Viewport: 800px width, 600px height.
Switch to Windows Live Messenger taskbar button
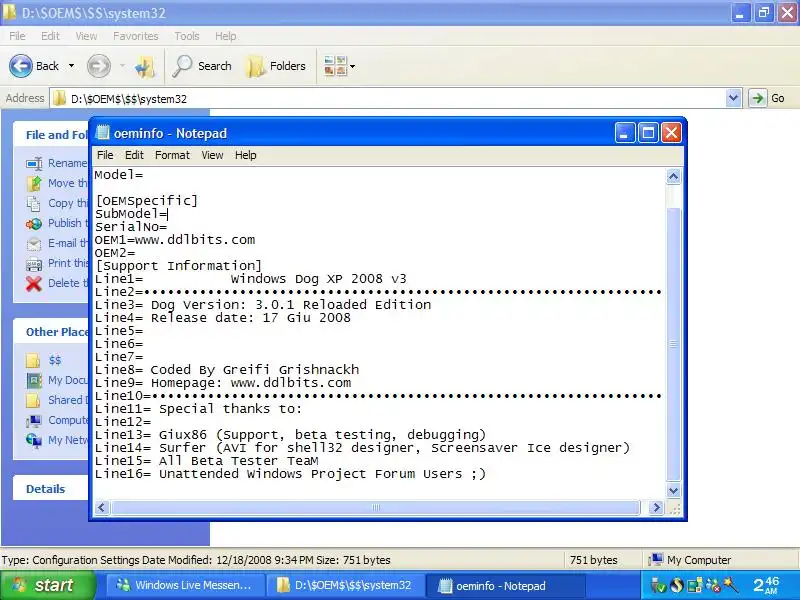[x=187, y=586]
